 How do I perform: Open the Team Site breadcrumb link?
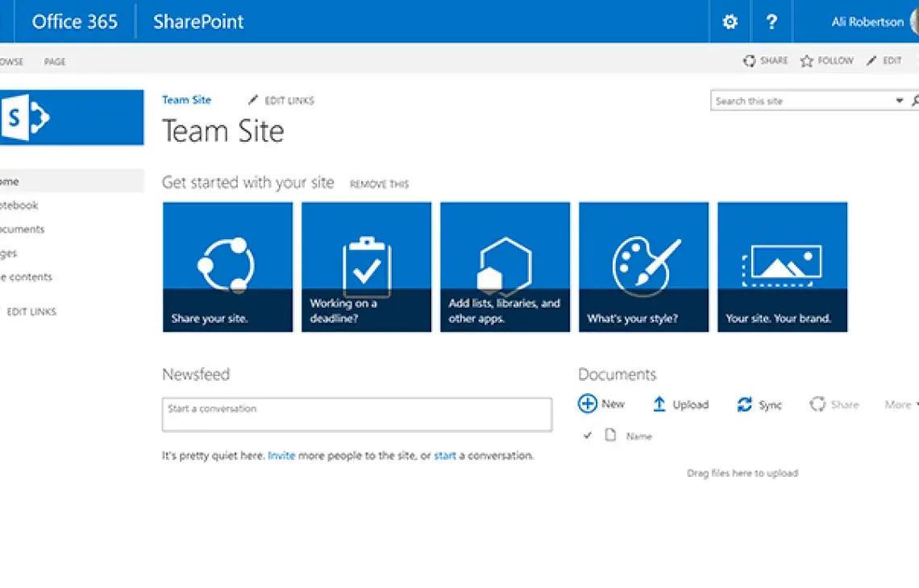click(x=186, y=100)
